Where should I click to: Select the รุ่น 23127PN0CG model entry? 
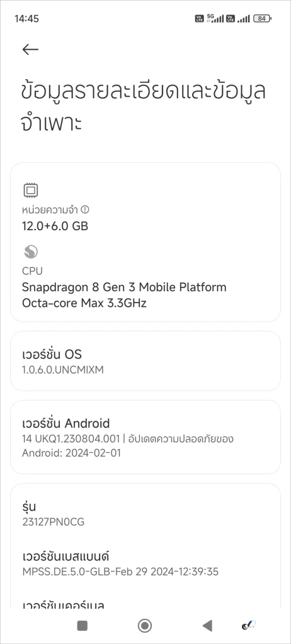pos(145,514)
